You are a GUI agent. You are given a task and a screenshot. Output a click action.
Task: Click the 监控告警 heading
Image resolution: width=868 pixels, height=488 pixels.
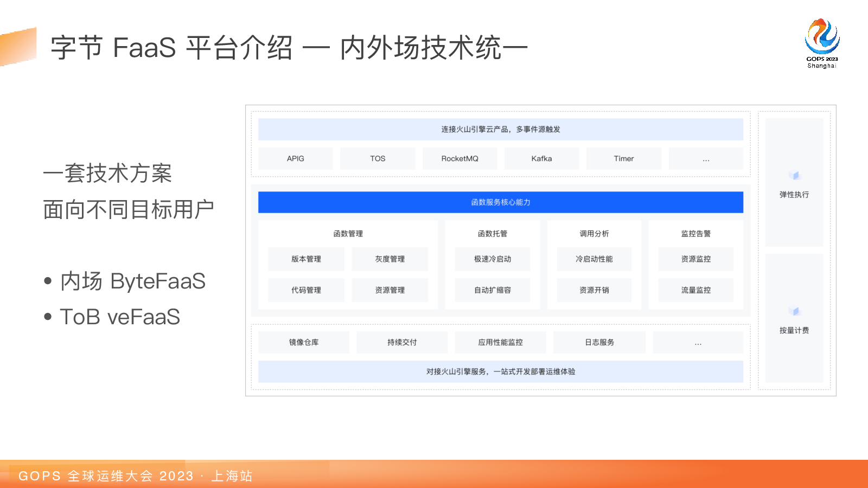coord(696,234)
